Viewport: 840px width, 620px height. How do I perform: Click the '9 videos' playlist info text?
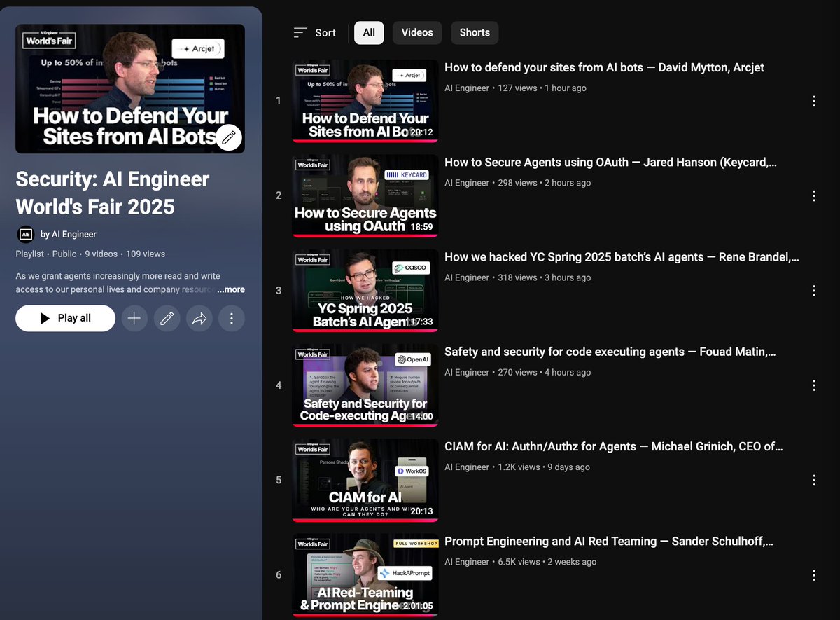point(102,254)
